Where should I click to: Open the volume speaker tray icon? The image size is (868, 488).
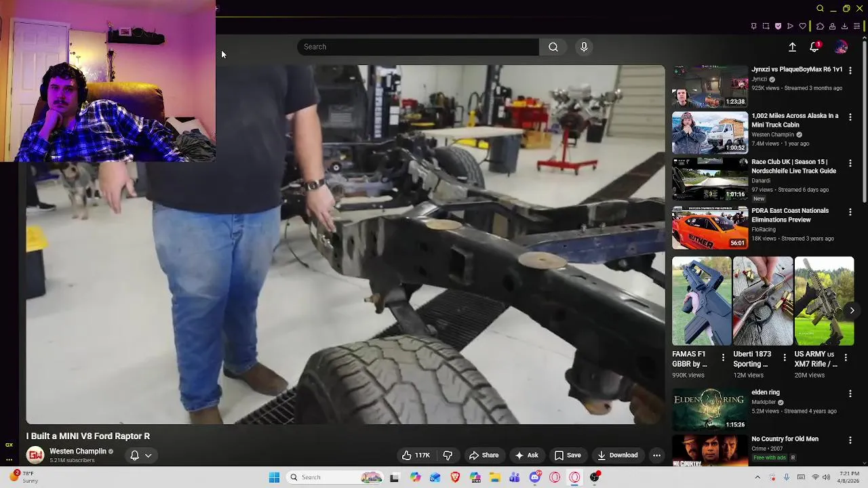click(826, 477)
